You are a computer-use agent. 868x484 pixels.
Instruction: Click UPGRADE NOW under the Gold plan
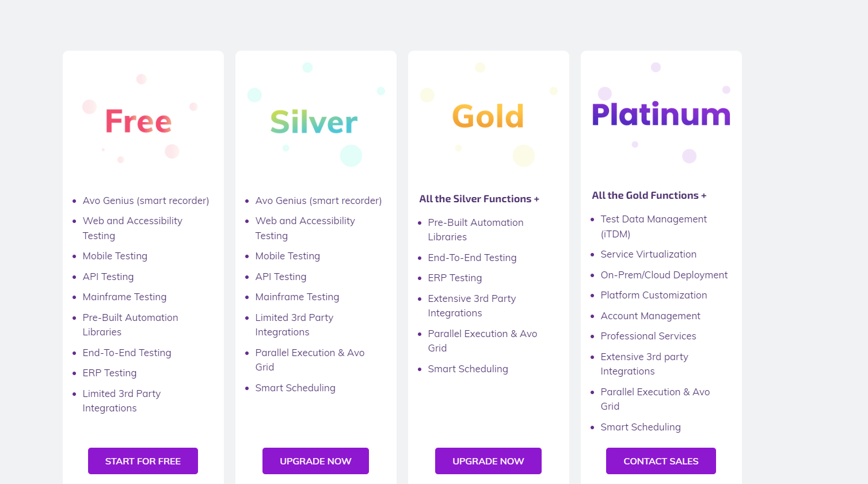tap(488, 461)
